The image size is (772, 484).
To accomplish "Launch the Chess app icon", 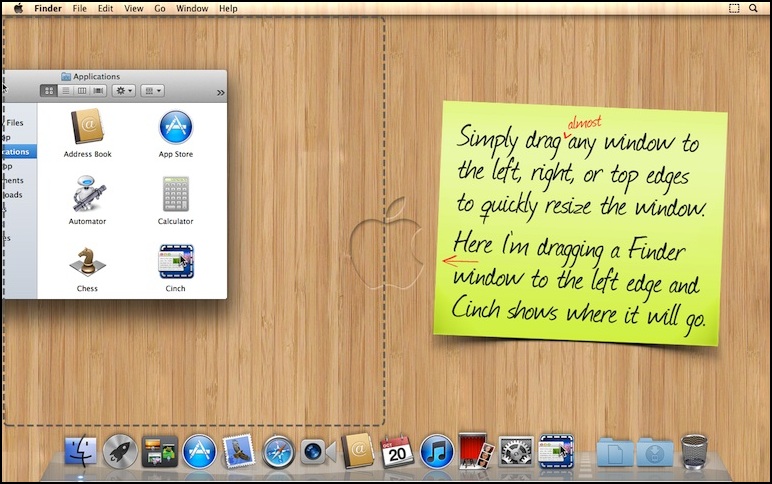I will [88, 262].
